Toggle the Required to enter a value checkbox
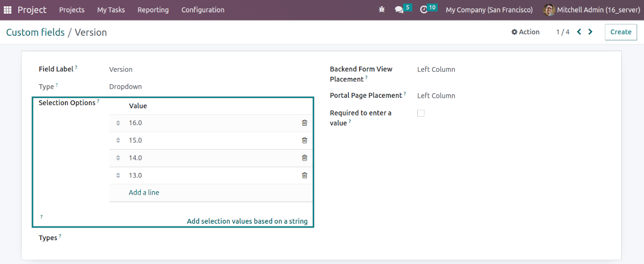 point(421,113)
